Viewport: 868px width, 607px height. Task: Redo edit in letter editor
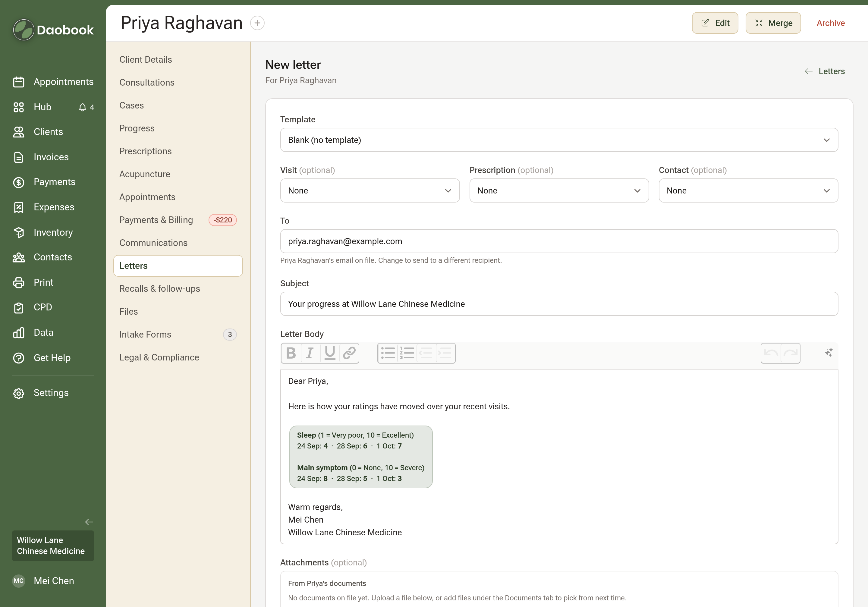point(790,353)
